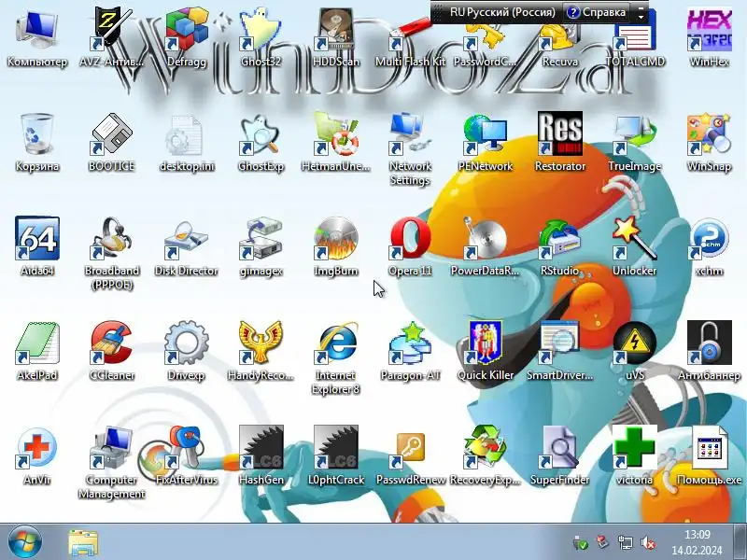The image size is (747, 560).
Task: Click the Справка language bar button
Action: click(597, 12)
